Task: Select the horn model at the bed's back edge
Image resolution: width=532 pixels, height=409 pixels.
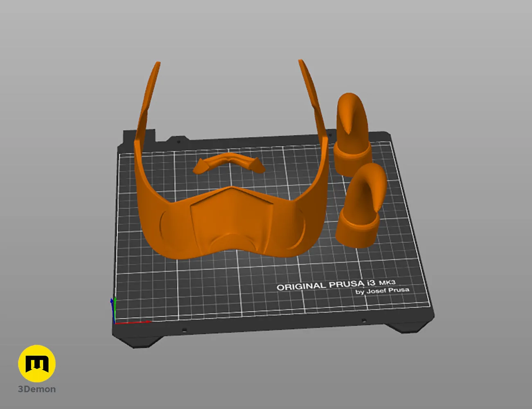Action: tap(353, 134)
